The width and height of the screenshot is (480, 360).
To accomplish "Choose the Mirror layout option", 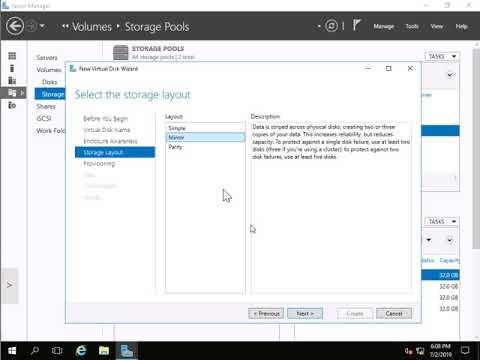I will pyautogui.click(x=205, y=137).
